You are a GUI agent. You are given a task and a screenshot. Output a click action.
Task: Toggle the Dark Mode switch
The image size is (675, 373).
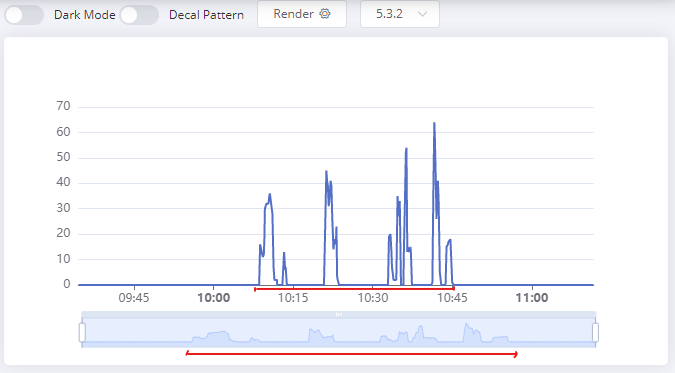click(24, 15)
